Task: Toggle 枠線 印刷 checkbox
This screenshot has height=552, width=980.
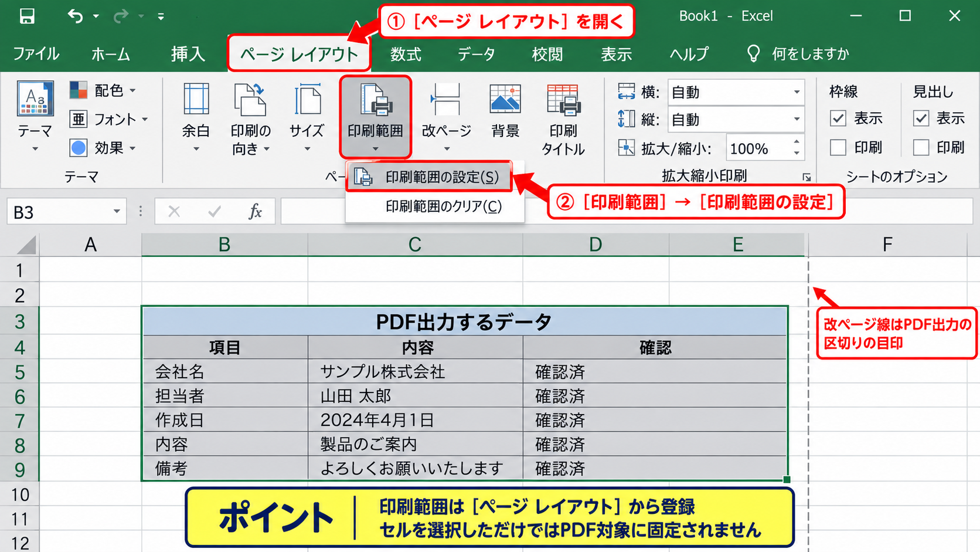Action: point(838,147)
